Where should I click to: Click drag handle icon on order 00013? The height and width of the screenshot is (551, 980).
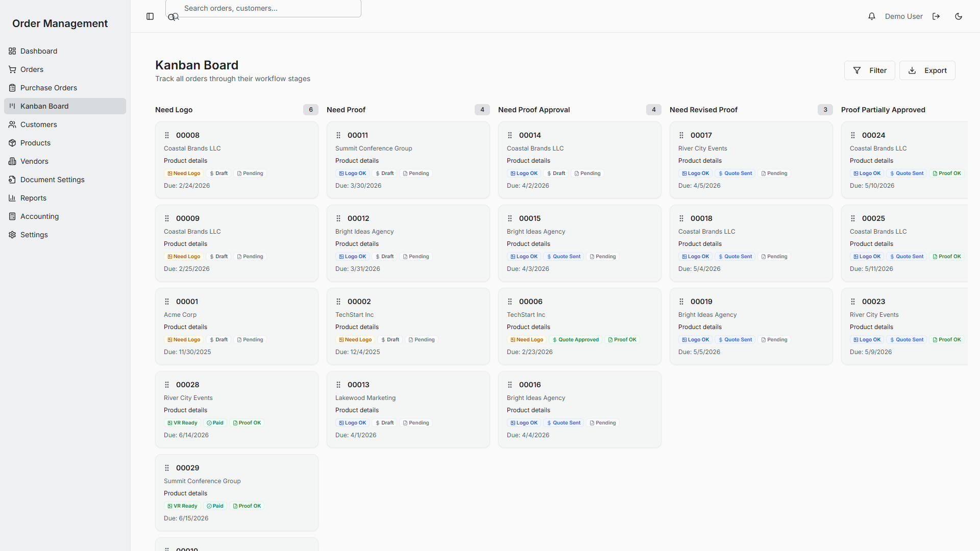(338, 385)
